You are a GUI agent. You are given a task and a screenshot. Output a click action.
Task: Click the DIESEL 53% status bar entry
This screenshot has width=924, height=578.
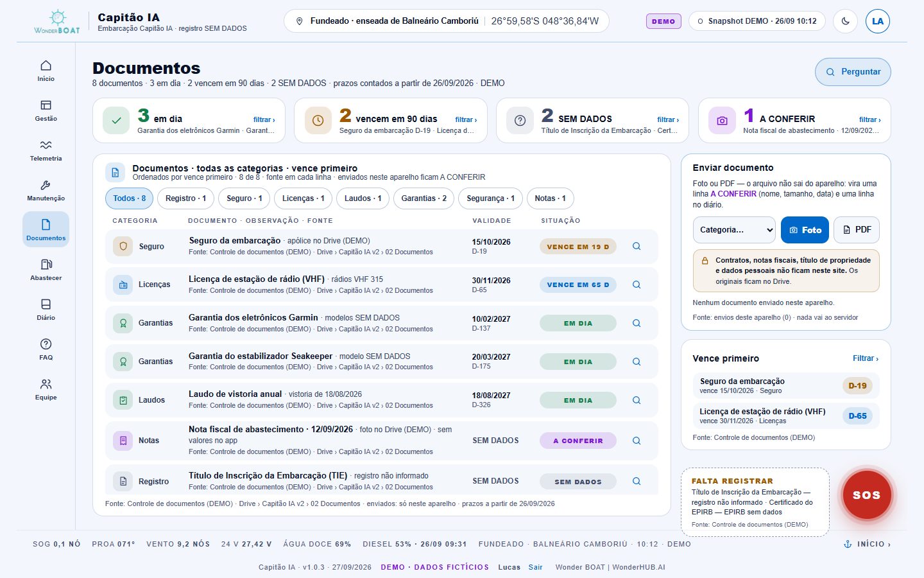415,544
